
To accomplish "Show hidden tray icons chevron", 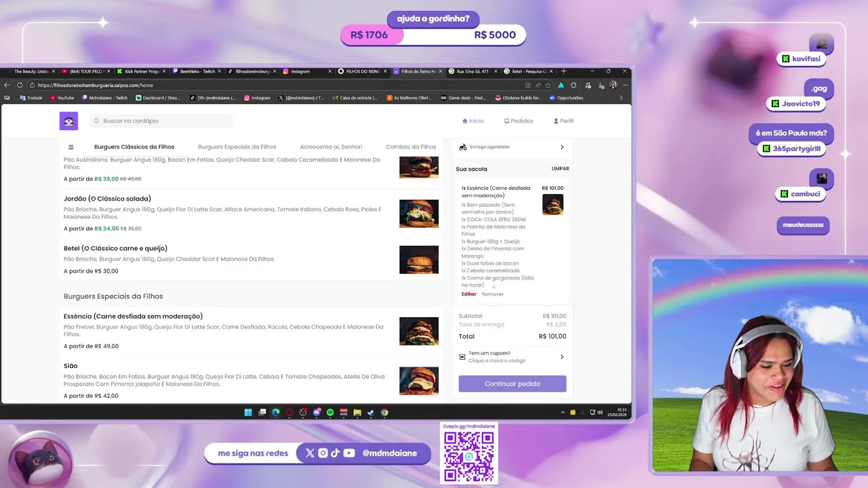I will tap(562, 412).
